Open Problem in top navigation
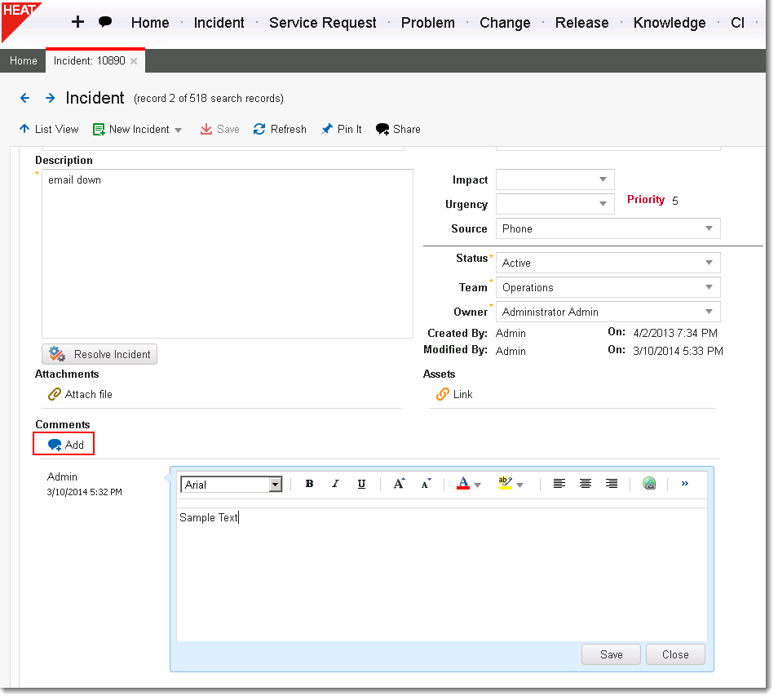Viewport: 778px width, 700px height. (427, 23)
